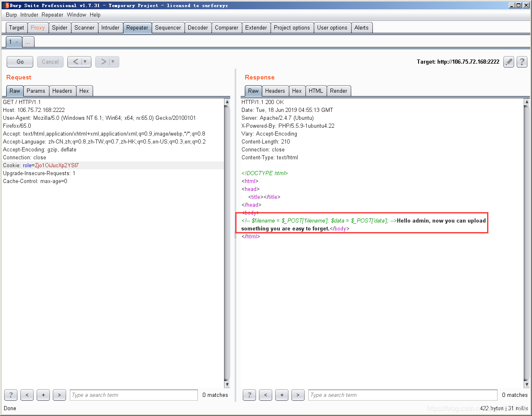Switch to the Proxy tab
The height and width of the screenshot is (416, 532).
point(38,27)
